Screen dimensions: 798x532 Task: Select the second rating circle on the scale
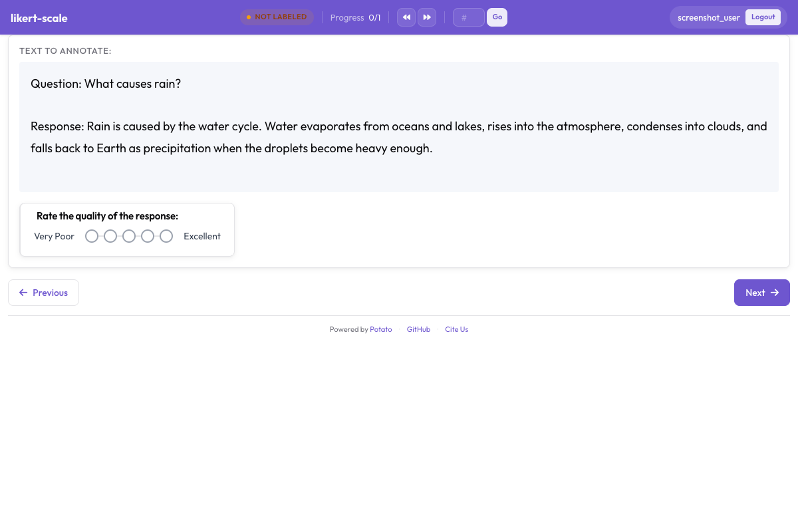110,236
